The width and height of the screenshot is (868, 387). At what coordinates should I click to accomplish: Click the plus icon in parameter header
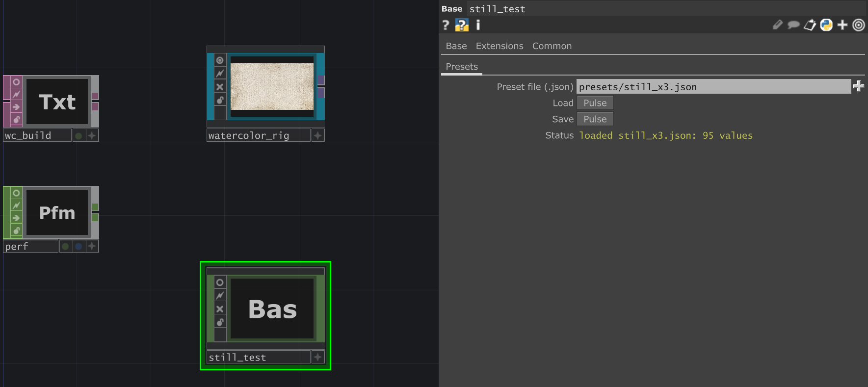pos(842,25)
